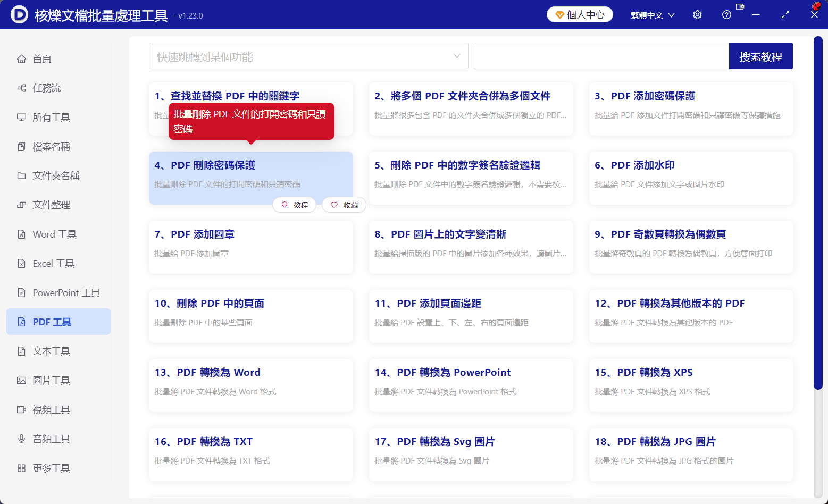Click the diamond icon in 個人中心
828x504 pixels.
point(559,15)
